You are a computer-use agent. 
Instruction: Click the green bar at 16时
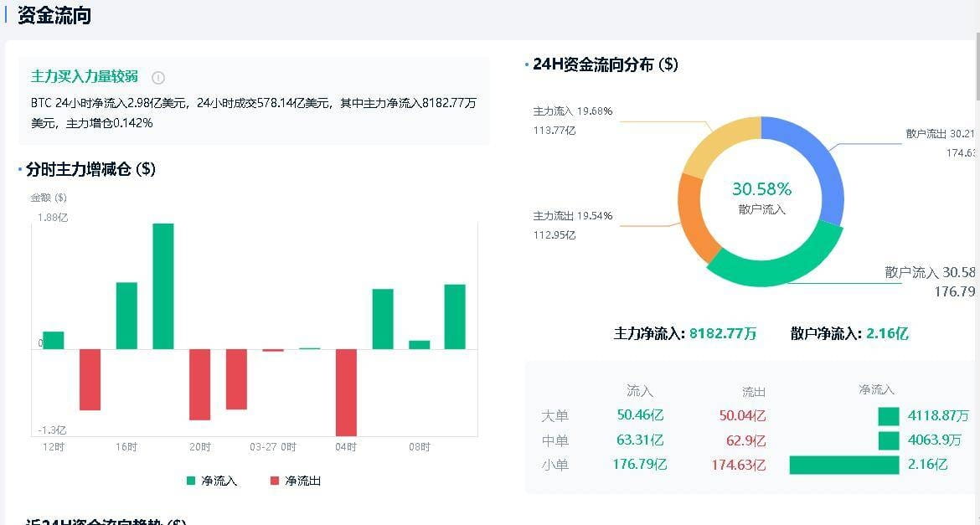(126, 316)
